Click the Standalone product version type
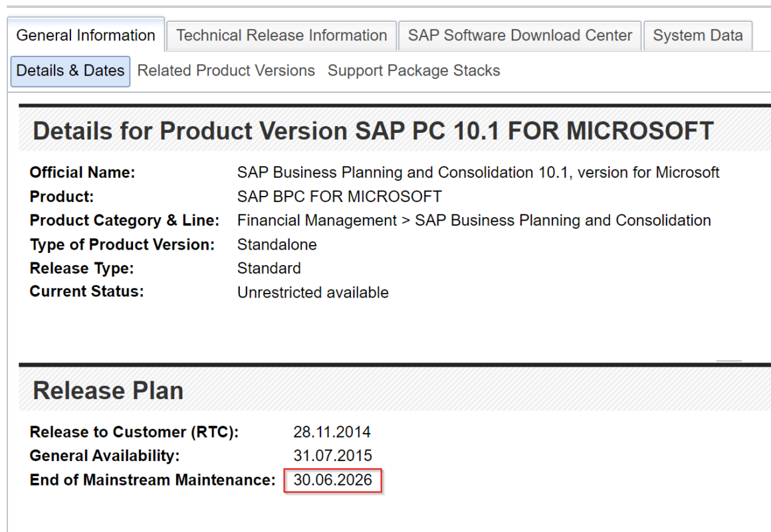 [276, 244]
